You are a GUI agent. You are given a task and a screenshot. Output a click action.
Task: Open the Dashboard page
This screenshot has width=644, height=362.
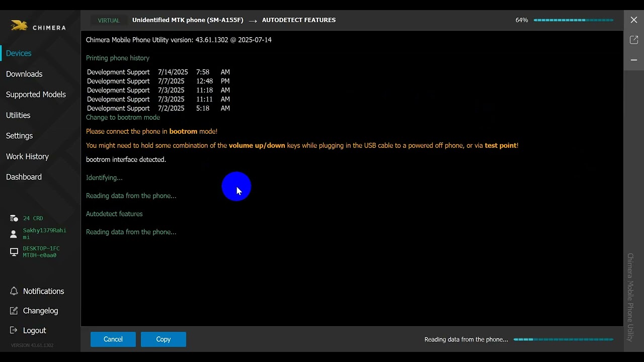click(24, 177)
